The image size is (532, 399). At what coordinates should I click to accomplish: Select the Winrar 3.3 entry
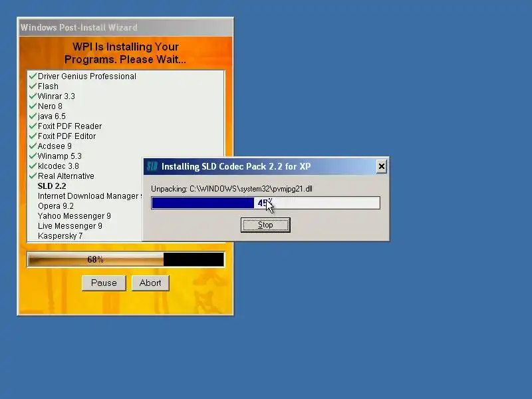(x=56, y=96)
